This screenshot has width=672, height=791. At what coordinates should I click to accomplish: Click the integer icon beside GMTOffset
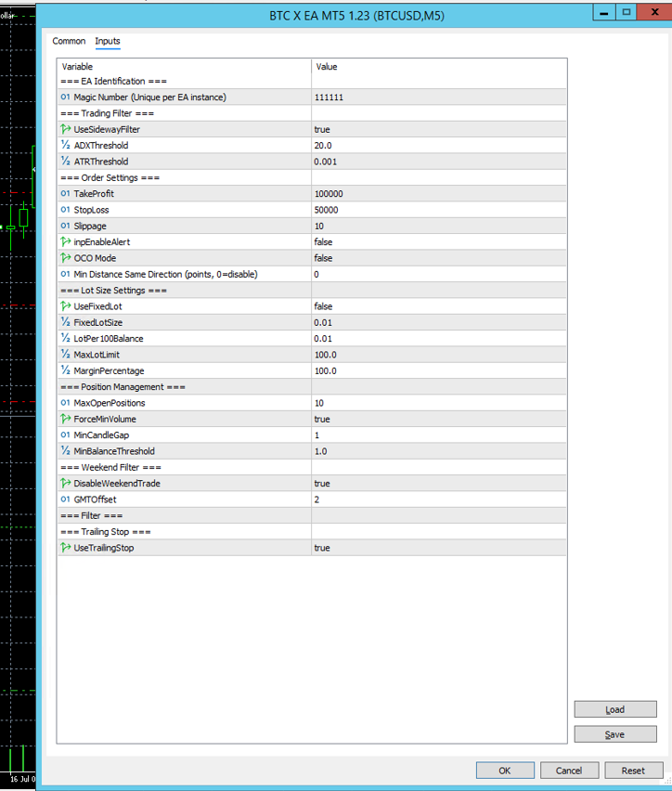tap(65, 499)
